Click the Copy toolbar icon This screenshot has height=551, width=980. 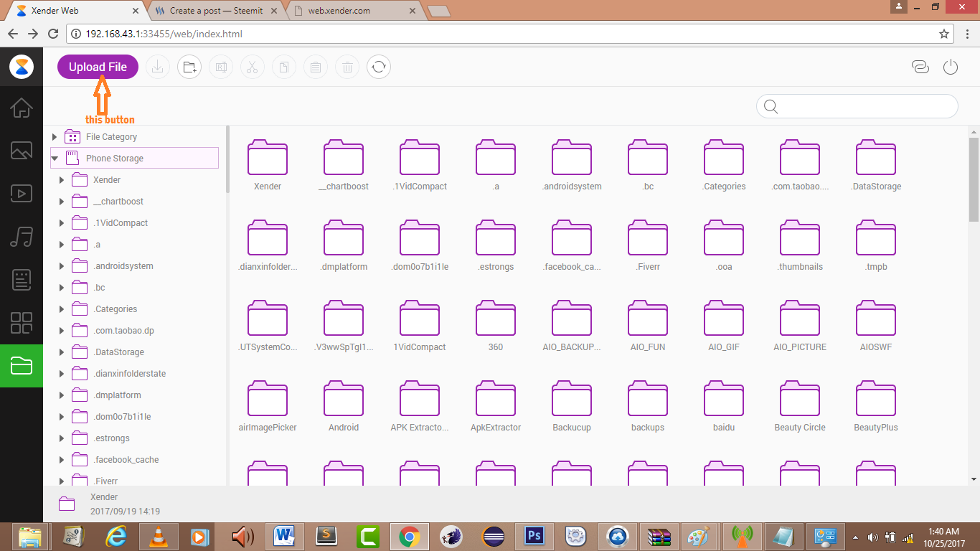pos(284,67)
